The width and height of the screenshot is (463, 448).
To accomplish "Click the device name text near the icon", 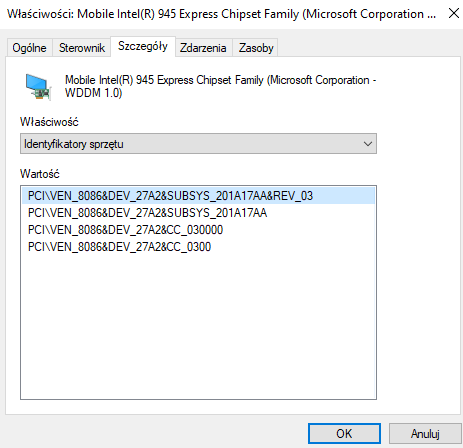I will [x=220, y=86].
